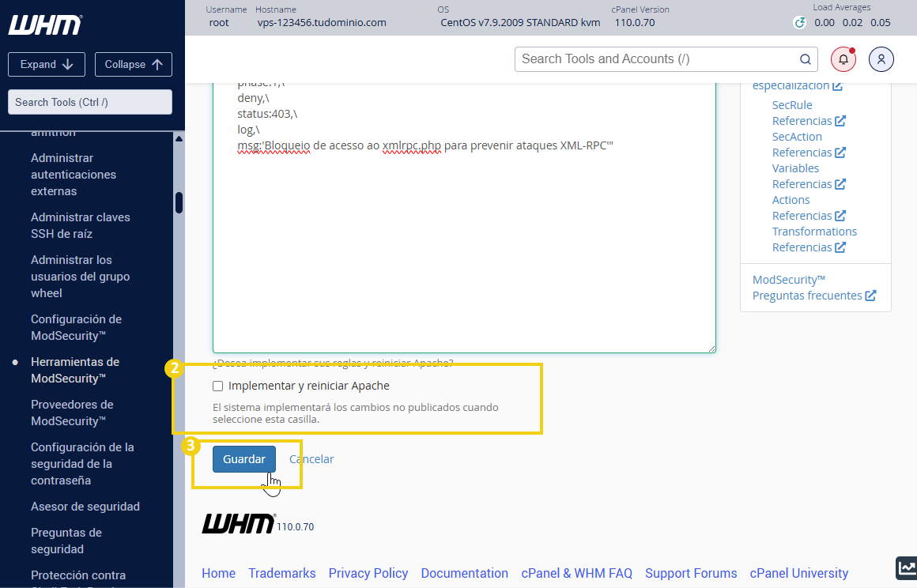Focus the sidebar Search Tools field
The image size is (917, 588).
coord(90,102)
